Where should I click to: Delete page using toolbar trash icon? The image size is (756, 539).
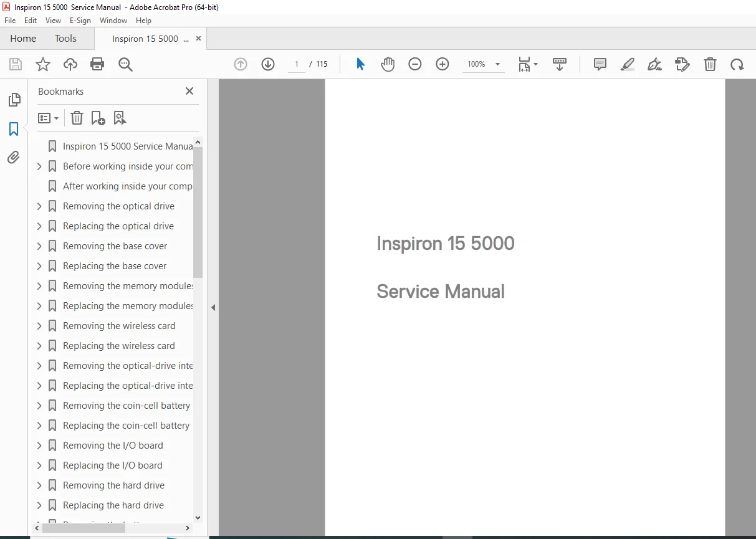point(710,64)
